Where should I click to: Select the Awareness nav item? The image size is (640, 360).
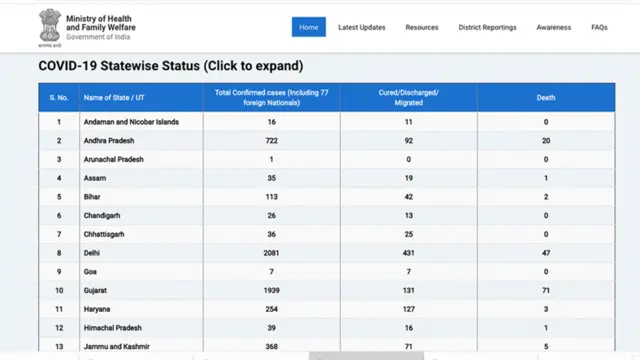tap(553, 27)
